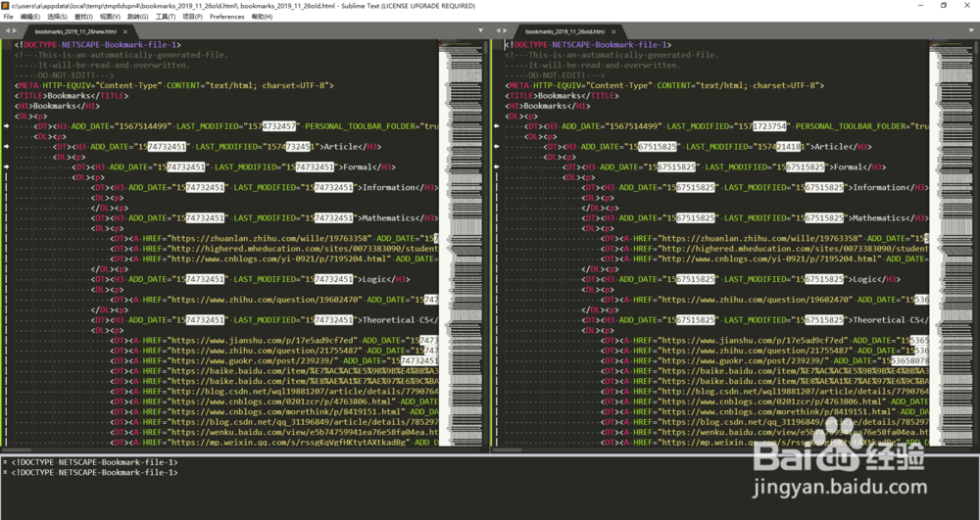
Task: Click the cnblogs.com/morethink line in 26new.html pane
Action: (275, 411)
